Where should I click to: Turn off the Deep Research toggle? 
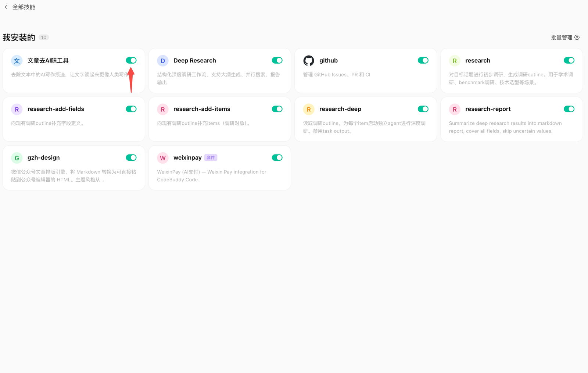(277, 60)
